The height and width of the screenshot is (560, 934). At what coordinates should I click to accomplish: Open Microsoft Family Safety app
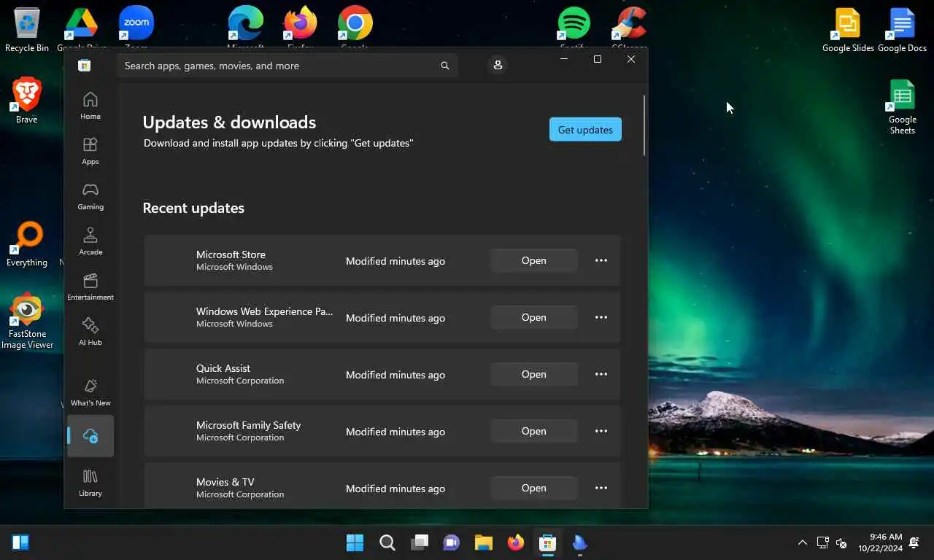click(534, 431)
